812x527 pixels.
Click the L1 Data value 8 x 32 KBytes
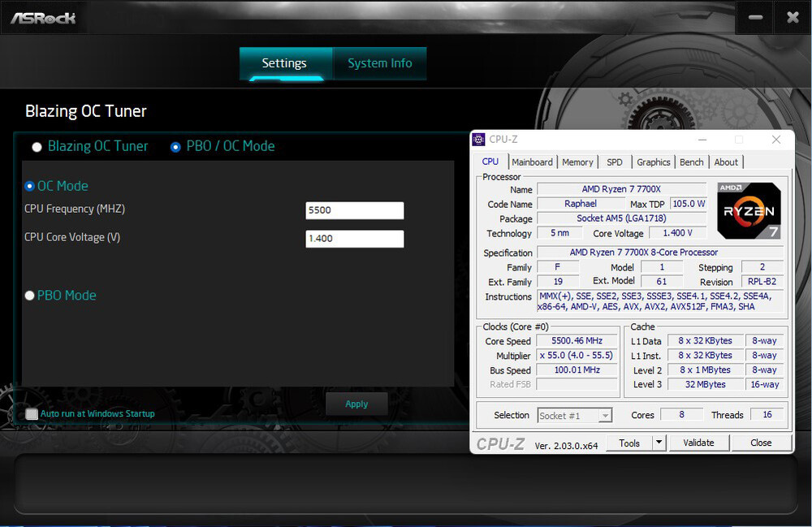(706, 340)
